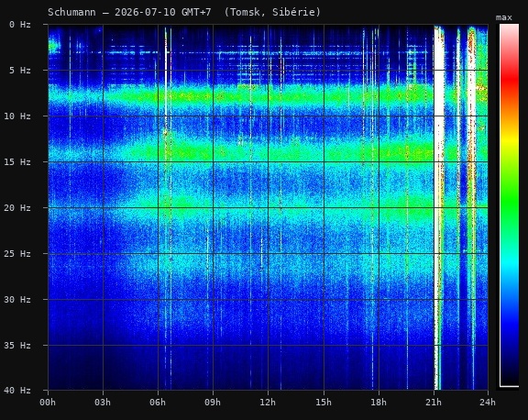This screenshot has width=528, height=420.
Task: Select the 10 Hz frequency label
Action: point(17,116)
